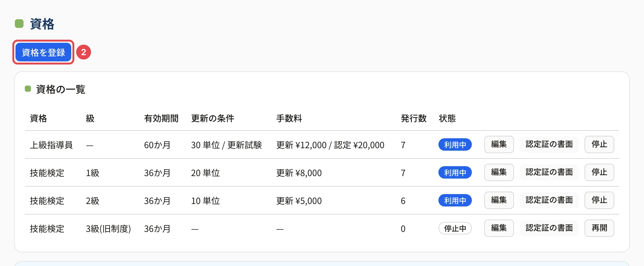Click the 利用中 badge for 上級指導員
This screenshot has width=644, height=266.
pyautogui.click(x=455, y=145)
